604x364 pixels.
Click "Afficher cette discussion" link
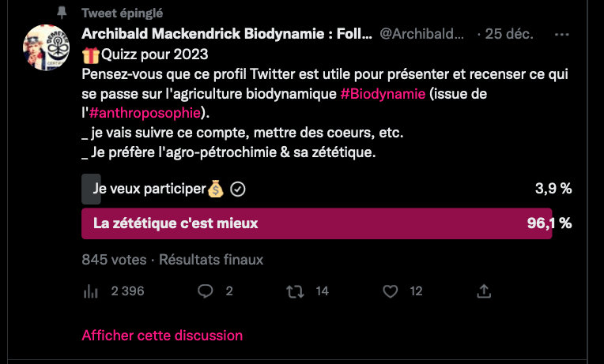click(162, 336)
